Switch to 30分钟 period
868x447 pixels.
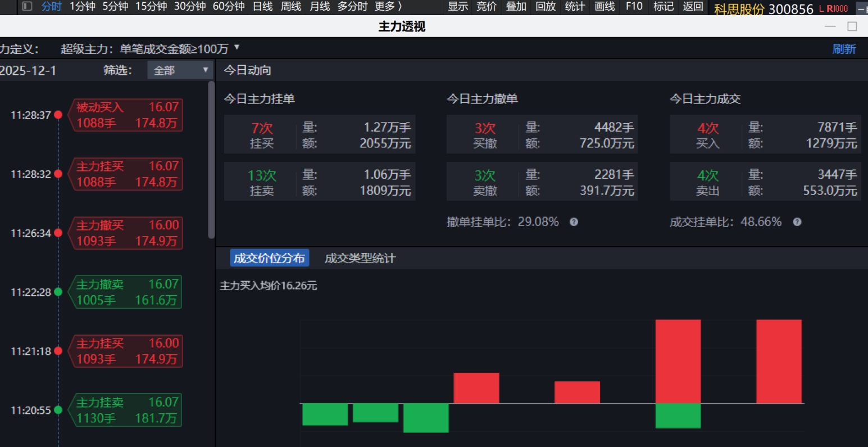(x=190, y=7)
